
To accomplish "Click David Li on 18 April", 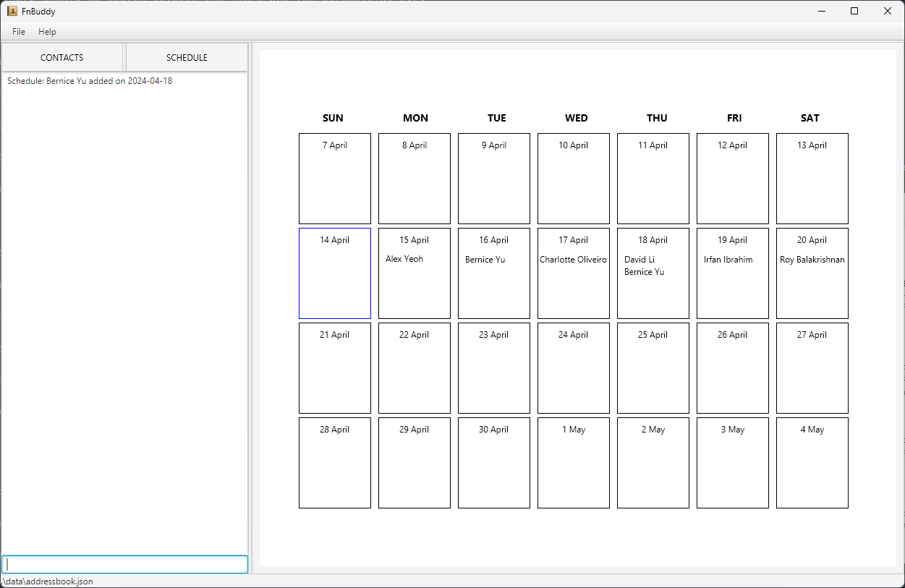I will point(640,260).
